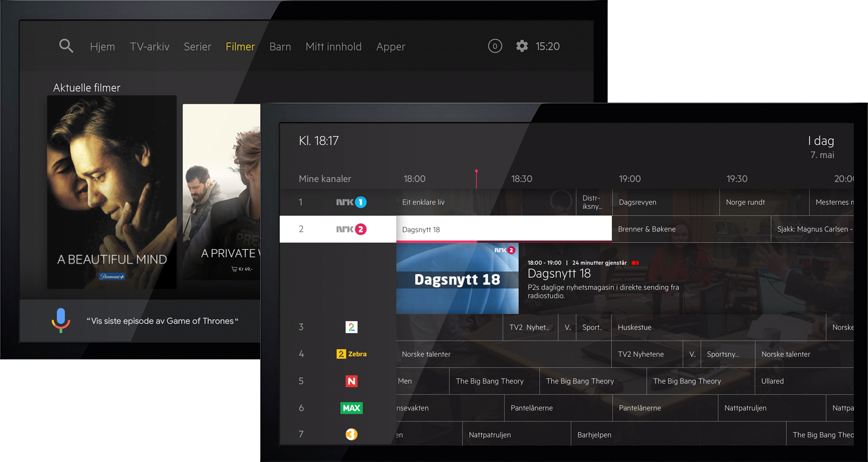
Task: Select Sjakk: Magnus Carlsen program
Action: (x=812, y=229)
